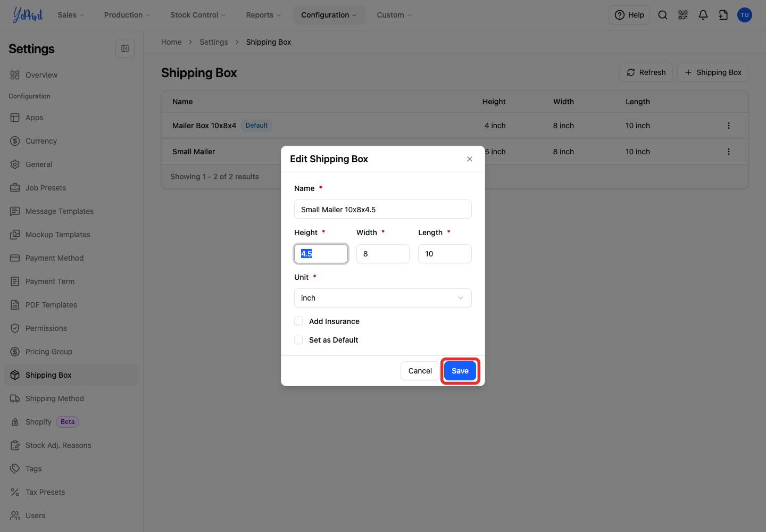Open row actions for Mailer Box 10x8x4
Screen dimensions: 766x532
click(x=729, y=126)
